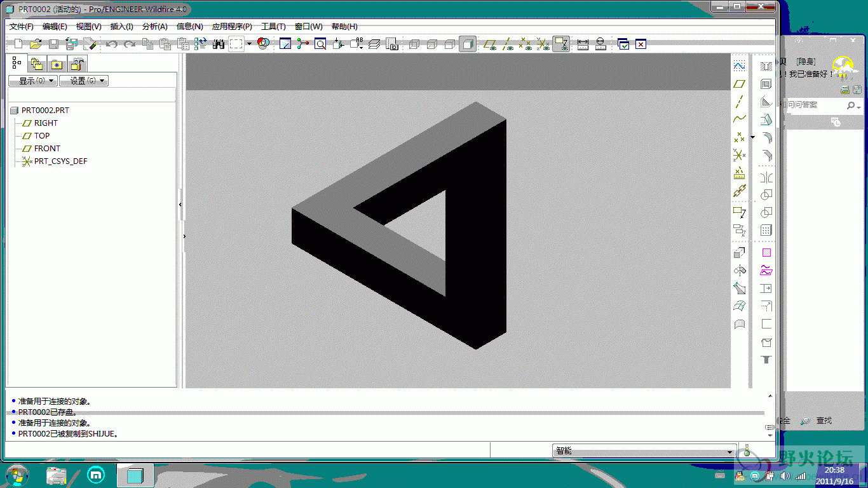868x488 pixels.
Task: Select the Round tool icon
Action: (x=766, y=137)
